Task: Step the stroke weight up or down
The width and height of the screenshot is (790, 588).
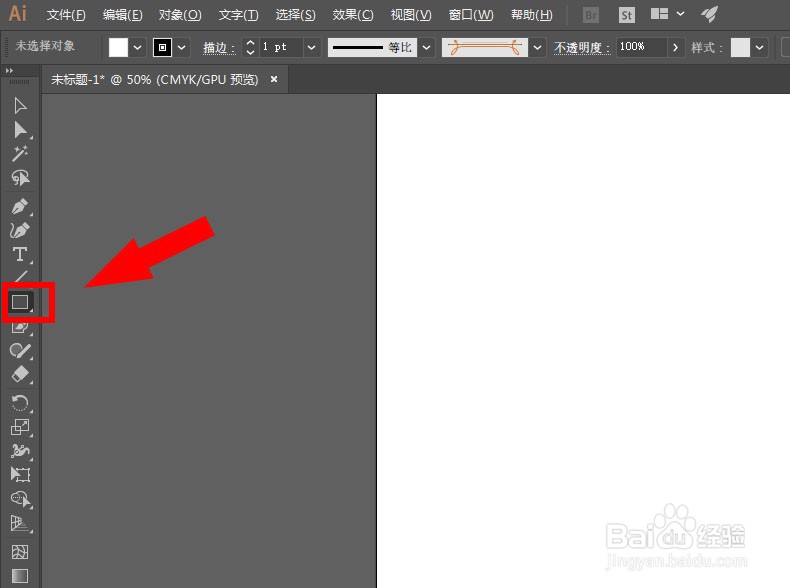Action: [x=250, y=47]
